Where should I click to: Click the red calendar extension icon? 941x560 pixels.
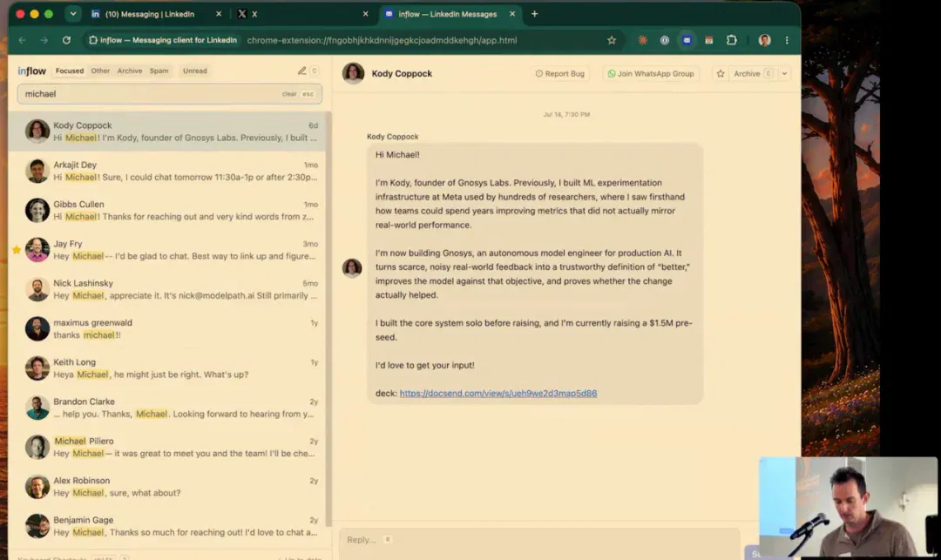(708, 40)
